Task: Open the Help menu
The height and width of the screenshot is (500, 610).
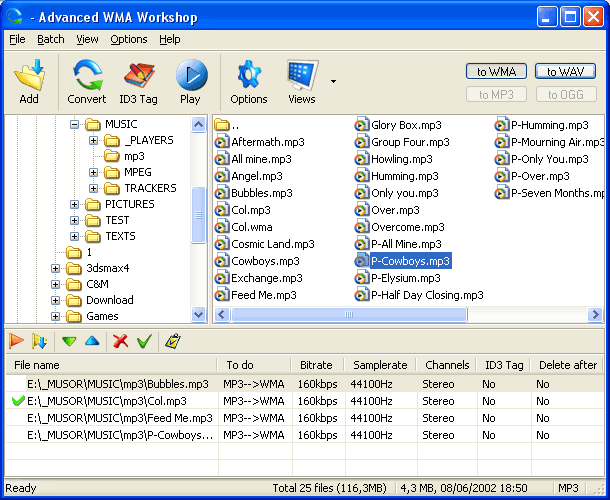Action: pyautogui.click(x=170, y=39)
